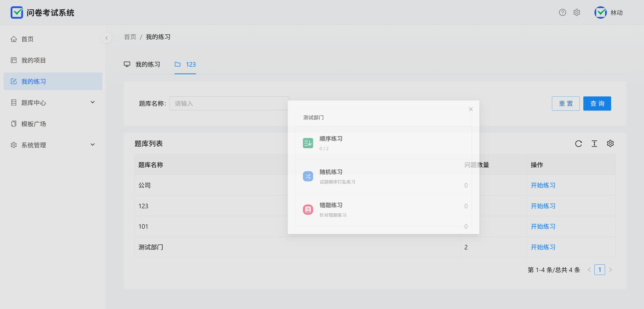Open 我的项目 in sidebar

point(33,60)
